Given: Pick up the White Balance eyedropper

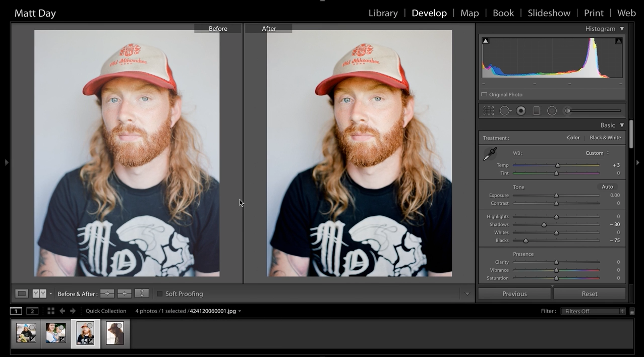Looking at the screenshot, I should click(x=489, y=154).
